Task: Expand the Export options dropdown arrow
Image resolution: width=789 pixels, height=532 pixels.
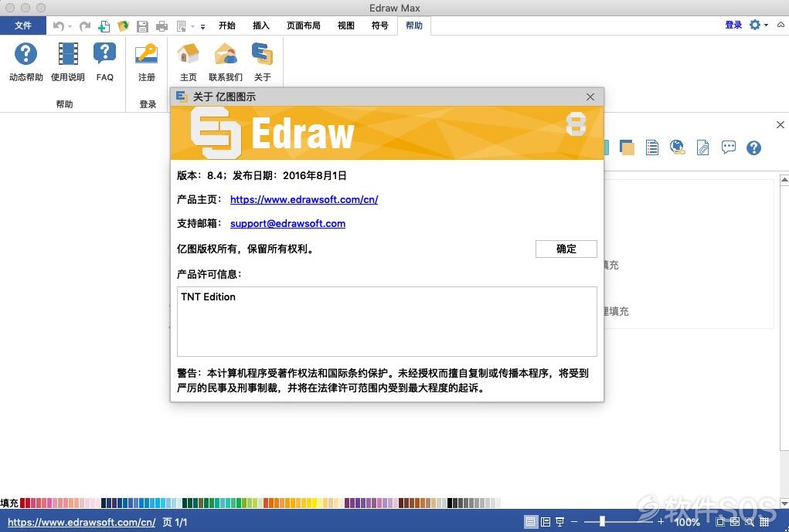Action: click(x=192, y=27)
